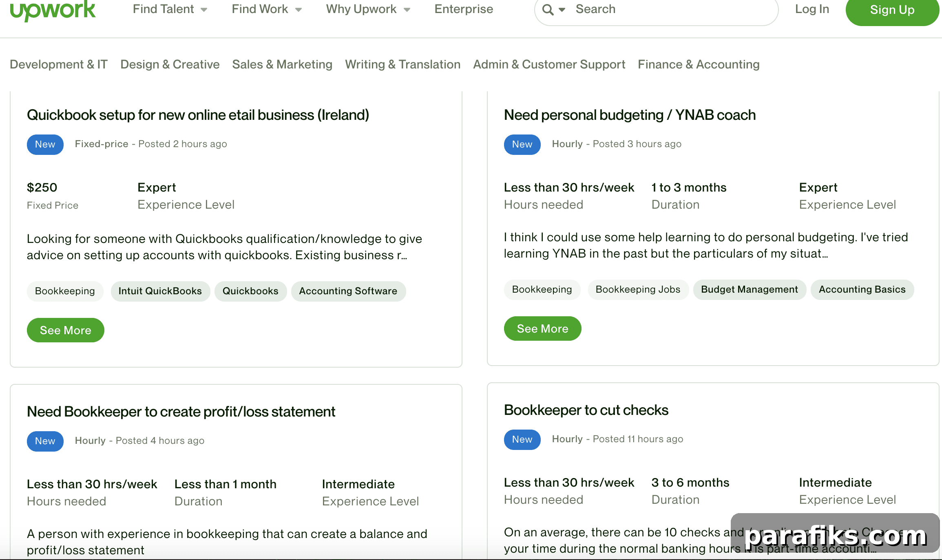Click the personal budgeting description text
Image resolution: width=942 pixels, height=560 pixels.
[x=706, y=245]
